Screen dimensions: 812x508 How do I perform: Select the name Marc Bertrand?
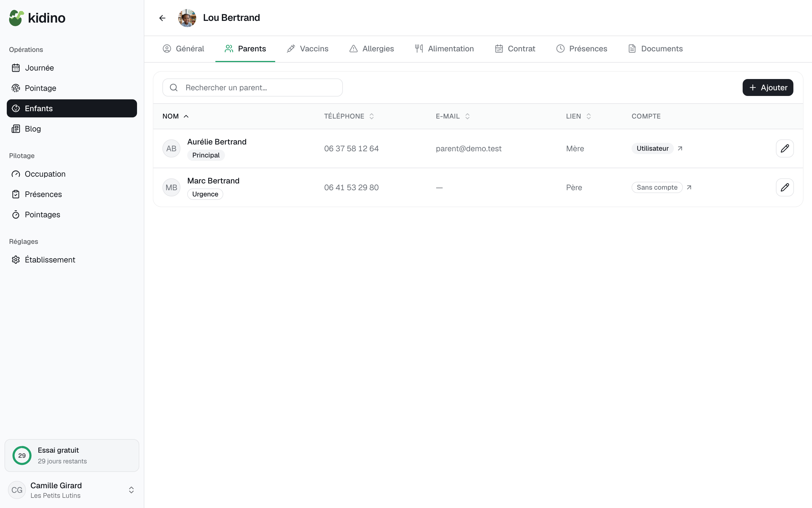tap(213, 181)
